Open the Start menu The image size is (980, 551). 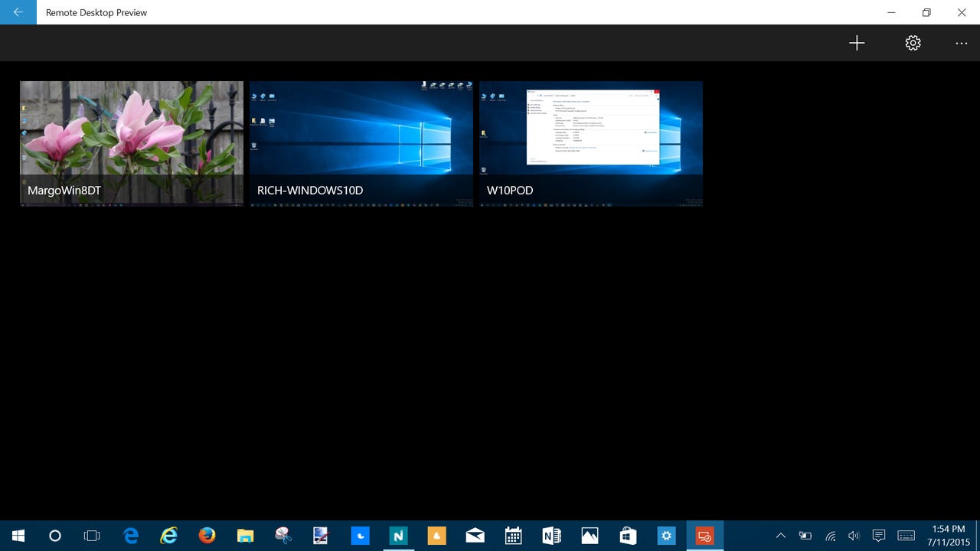16,535
